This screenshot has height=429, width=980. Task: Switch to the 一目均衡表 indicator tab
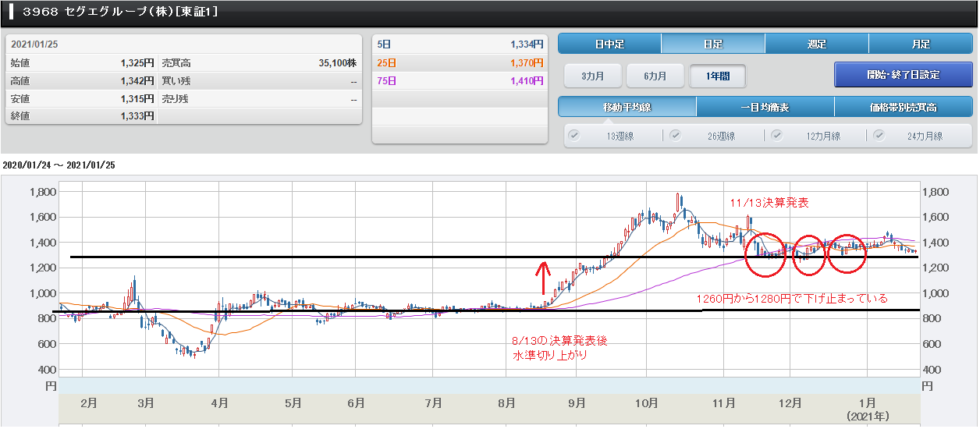point(765,107)
